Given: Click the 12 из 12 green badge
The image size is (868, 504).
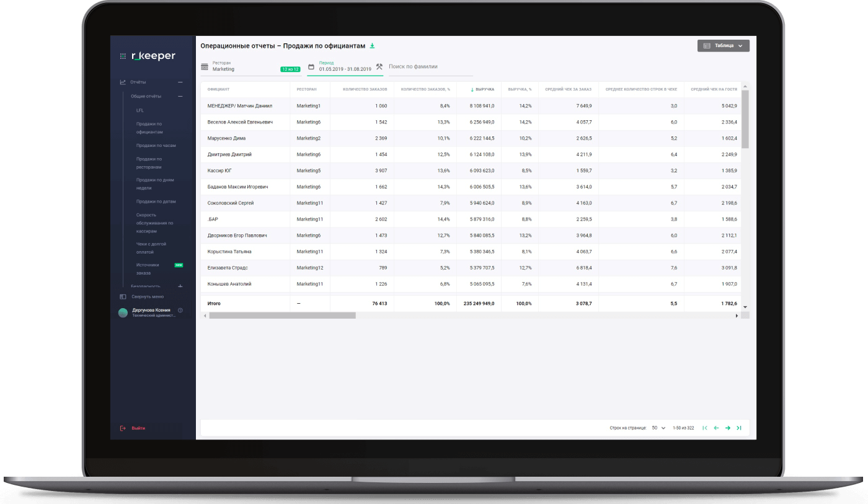Looking at the screenshot, I should (x=290, y=69).
